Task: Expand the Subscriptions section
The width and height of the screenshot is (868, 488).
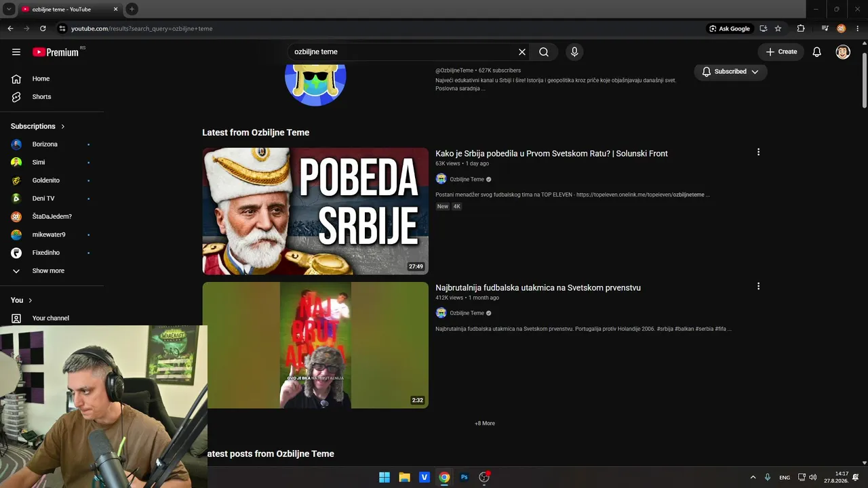Action: tap(38, 126)
